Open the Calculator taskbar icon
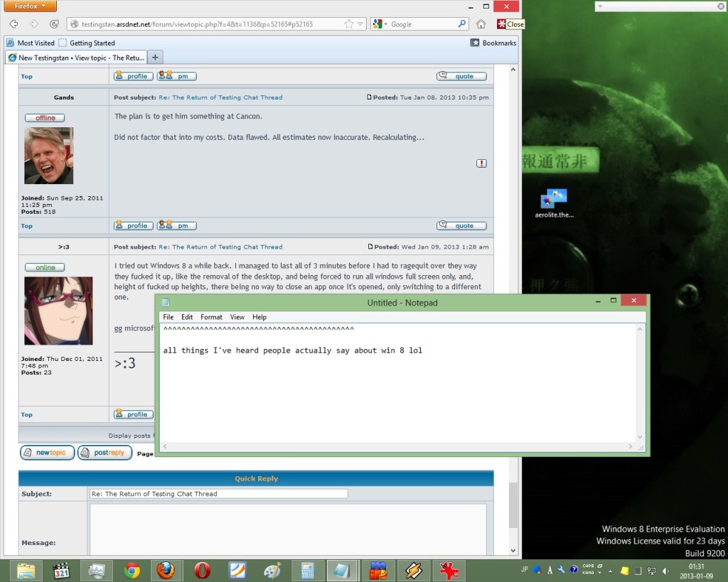 pyautogui.click(x=308, y=570)
